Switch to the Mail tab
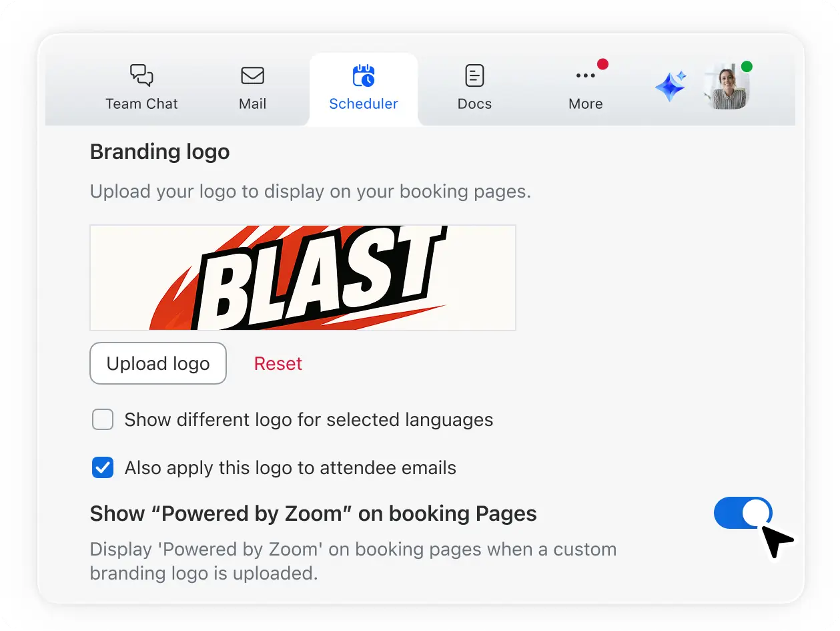 click(x=252, y=88)
